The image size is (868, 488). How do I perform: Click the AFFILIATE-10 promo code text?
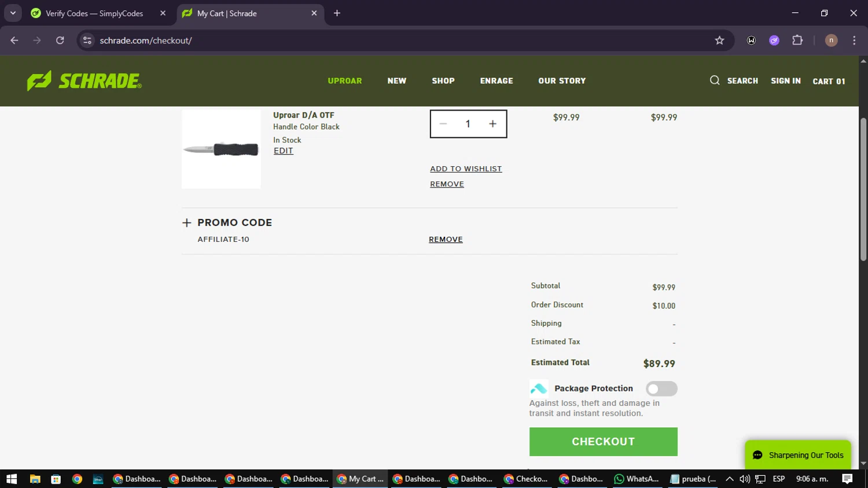click(x=223, y=240)
